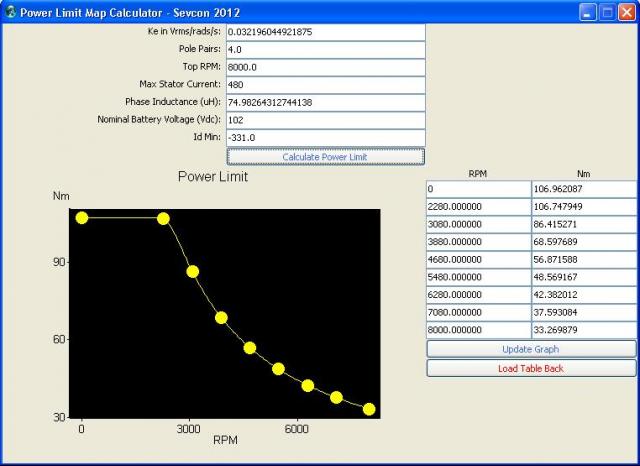Click the Nm cell 86.415271

[x=584, y=224]
